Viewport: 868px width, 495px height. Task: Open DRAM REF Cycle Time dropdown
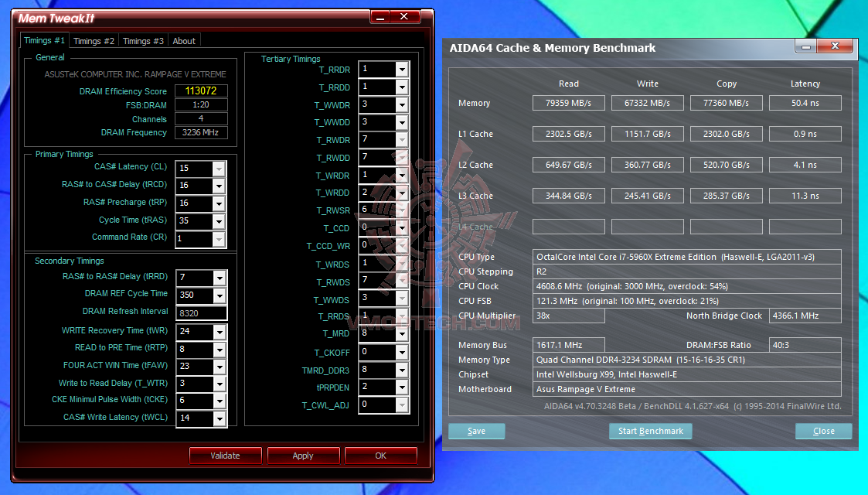click(220, 295)
